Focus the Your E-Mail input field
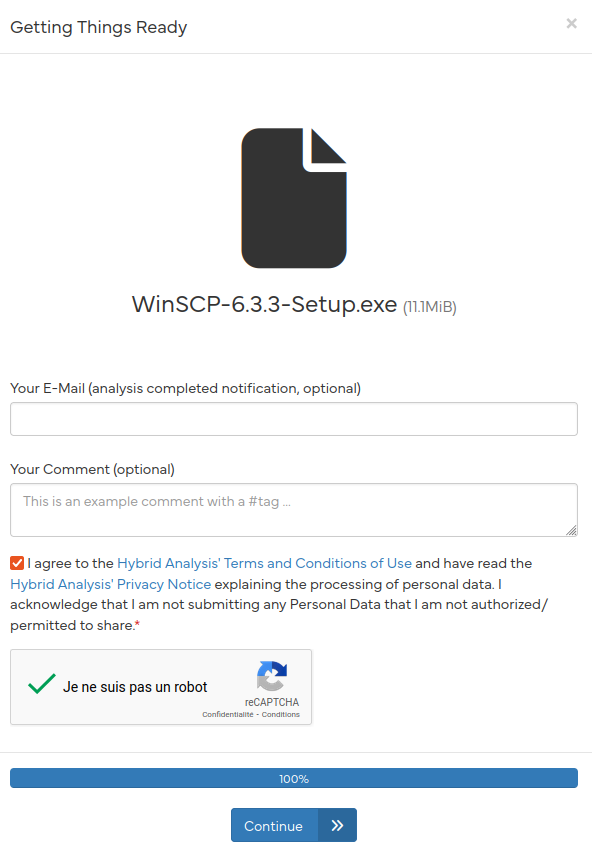Image resolution: width=592 pixels, height=851 pixels. click(x=294, y=419)
